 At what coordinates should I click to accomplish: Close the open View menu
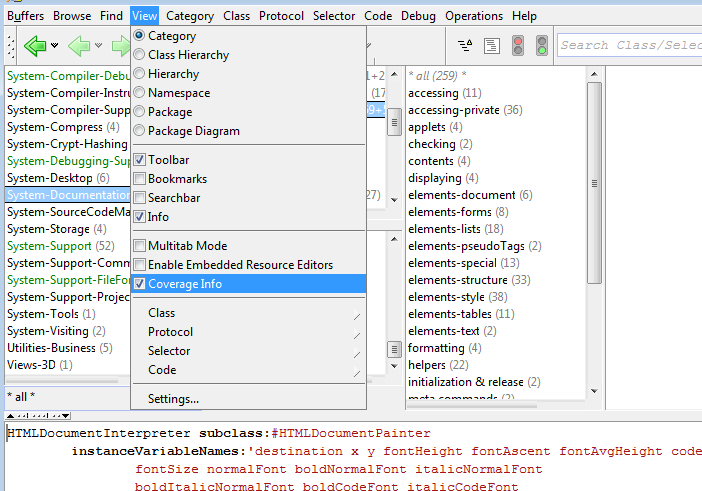145,16
